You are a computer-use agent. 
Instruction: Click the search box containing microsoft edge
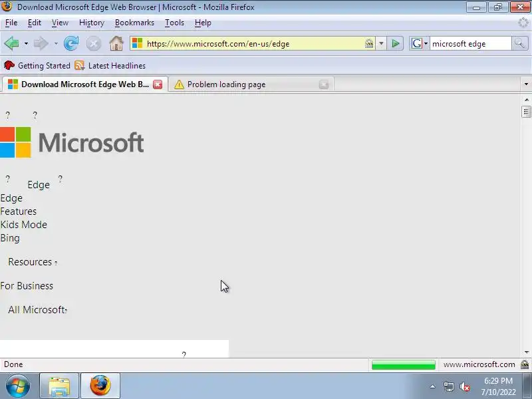pos(470,43)
